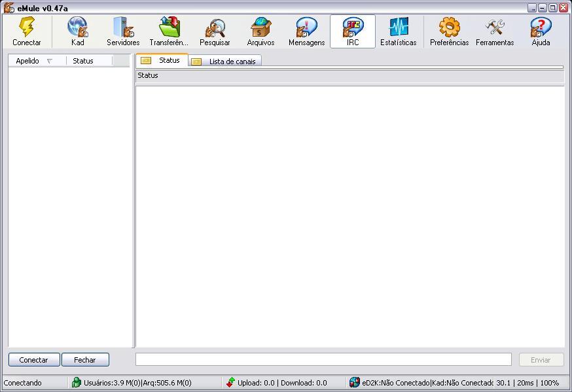Screen dimensions: 572x392
Task: Click Upload: 0.0 | Download: 0.0 text
Action: tap(282, 383)
